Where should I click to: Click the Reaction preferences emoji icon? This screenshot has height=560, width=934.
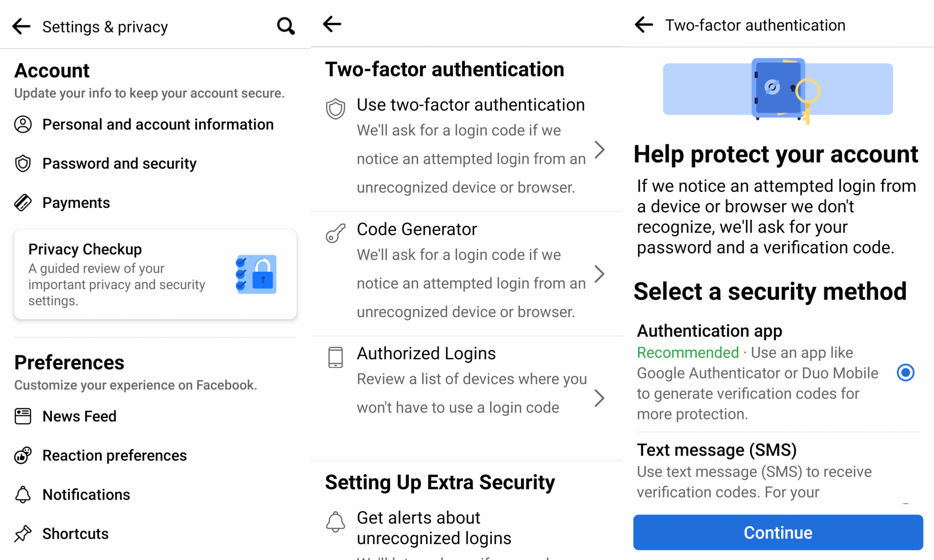[23, 455]
